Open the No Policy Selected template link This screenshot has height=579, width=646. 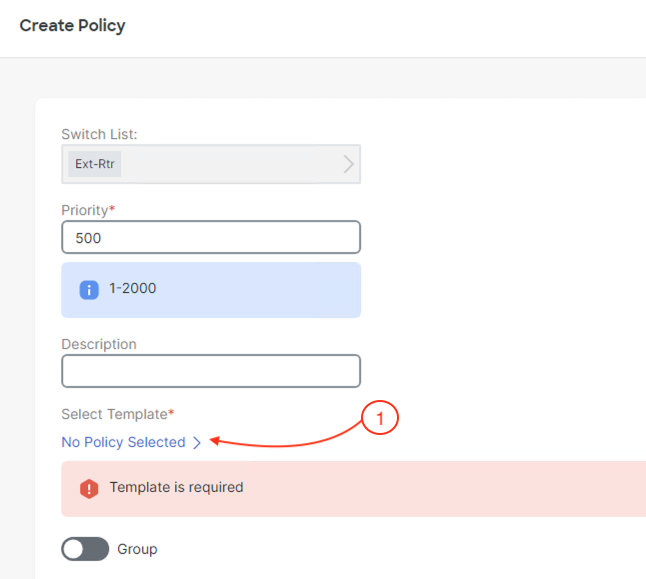[123, 442]
